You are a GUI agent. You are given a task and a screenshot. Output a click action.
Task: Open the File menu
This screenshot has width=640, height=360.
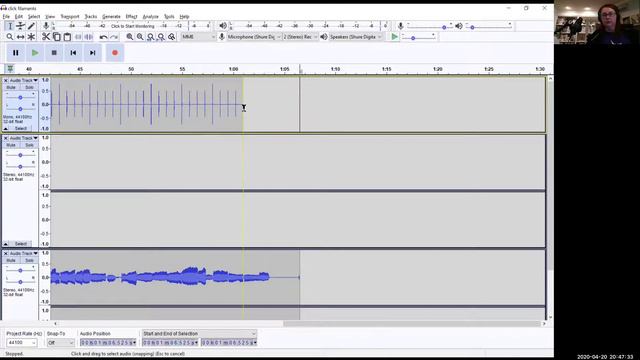pos(6,16)
